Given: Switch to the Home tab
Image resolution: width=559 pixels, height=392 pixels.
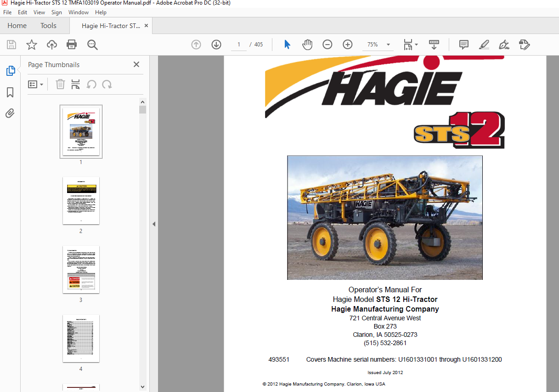Looking at the screenshot, I should coord(17,26).
